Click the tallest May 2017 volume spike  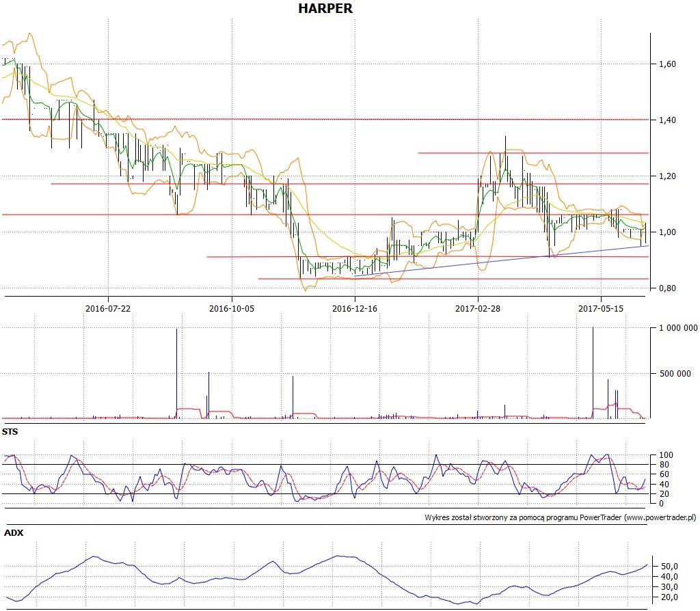coord(593,372)
